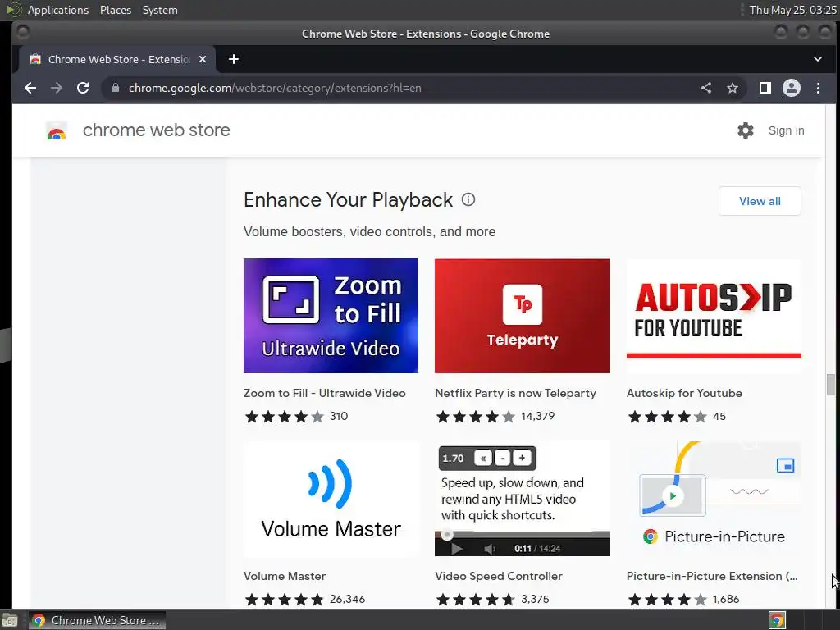Image resolution: width=840 pixels, height=630 pixels.
Task: View all Enhance Your Playback extensions
Action: pyautogui.click(x=760, y=202)
